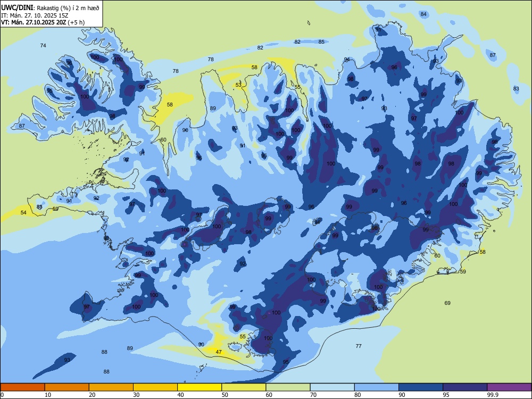Select the 50–60 yellow-green legend swatch
Viewport: 532px width, 399px height.
(x=244, y=387)
